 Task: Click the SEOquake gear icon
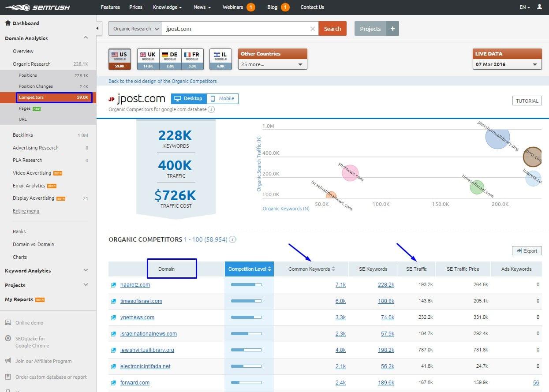tap(7, 339)
